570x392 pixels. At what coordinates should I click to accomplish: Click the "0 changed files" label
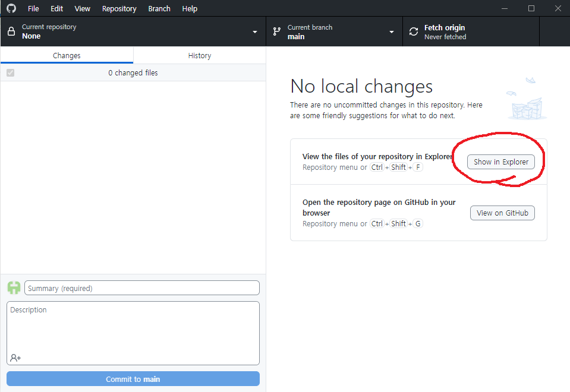pyautogui.click(x=133, y=72)
